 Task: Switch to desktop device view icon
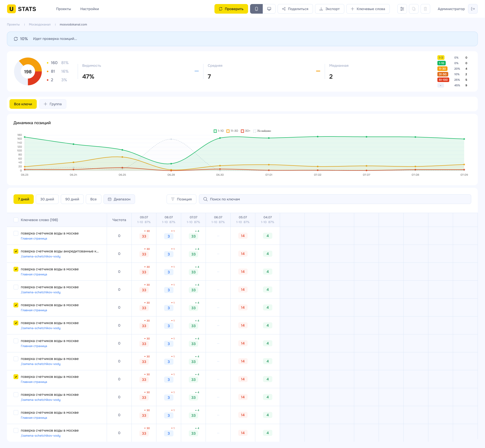(269, 9)
